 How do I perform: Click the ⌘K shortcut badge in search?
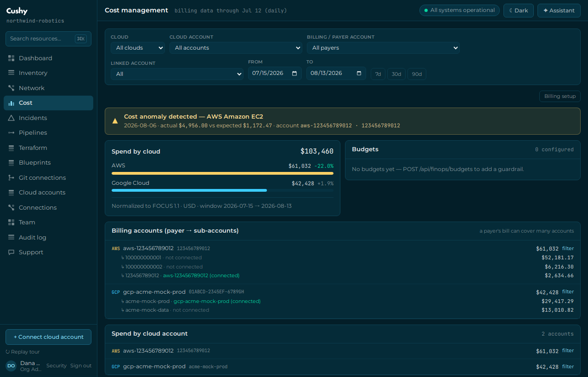(81, 39)
